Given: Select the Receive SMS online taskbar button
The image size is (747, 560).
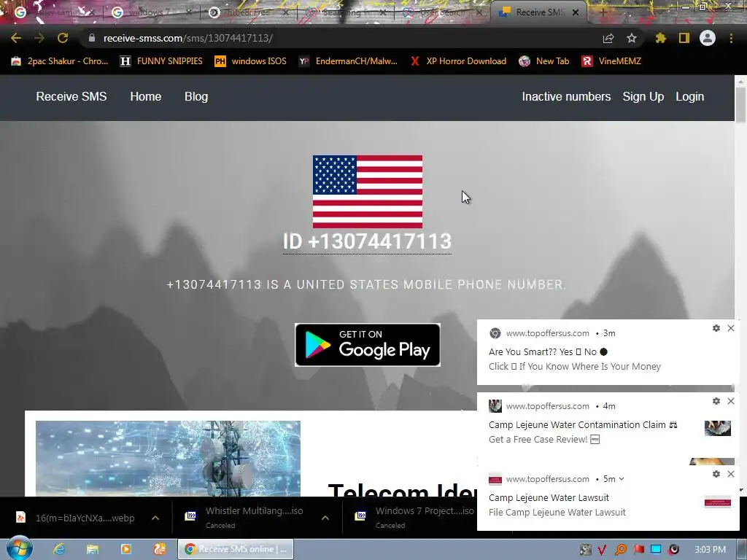Looking at the screenshot, I should (x=236, y=549).
